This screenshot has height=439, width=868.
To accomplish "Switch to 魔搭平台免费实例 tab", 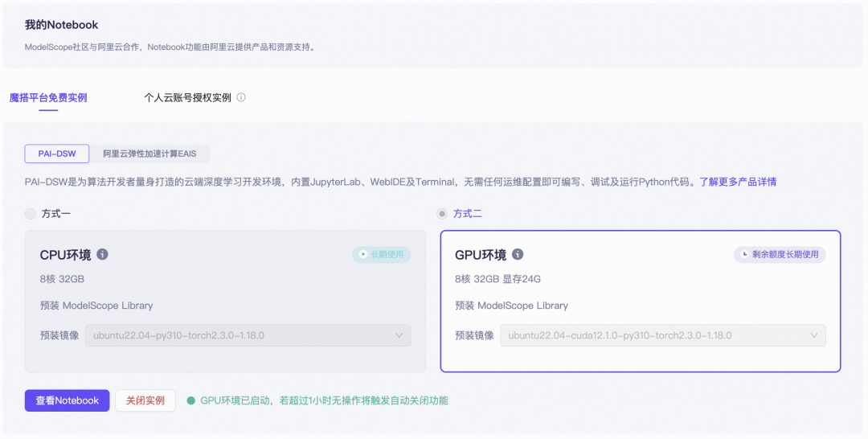I will 48,97.
